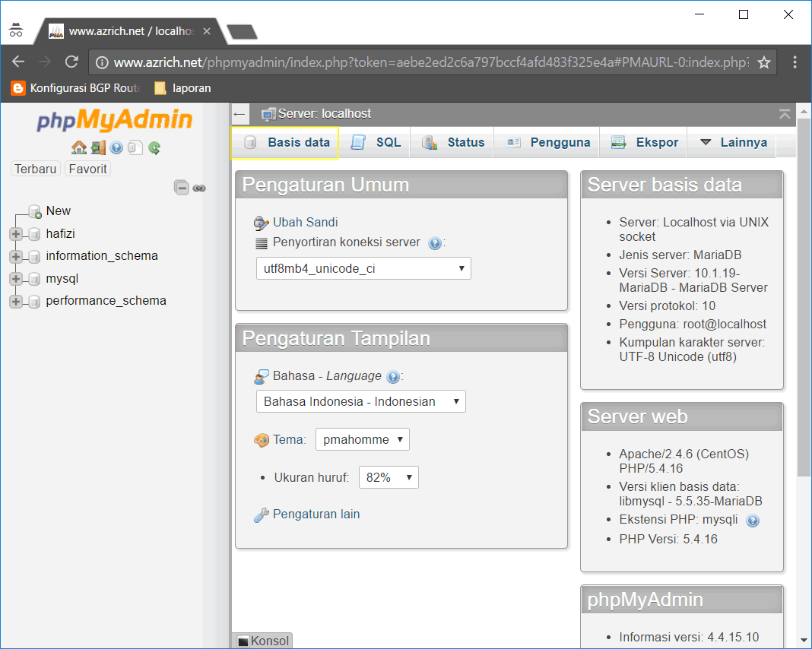
Task: Reload the page with browser refresh icon
Action: coord(72,62)
